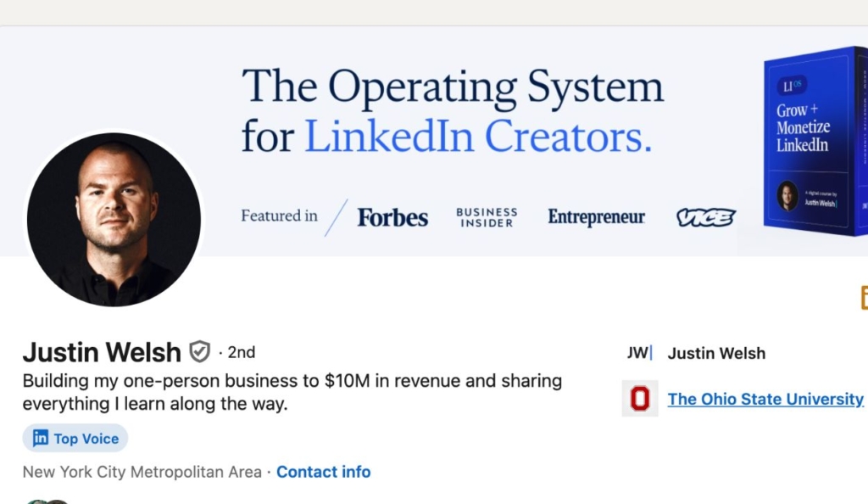868x504 pixels.
Task: Open The Ohio State University link
Action: 765,398
